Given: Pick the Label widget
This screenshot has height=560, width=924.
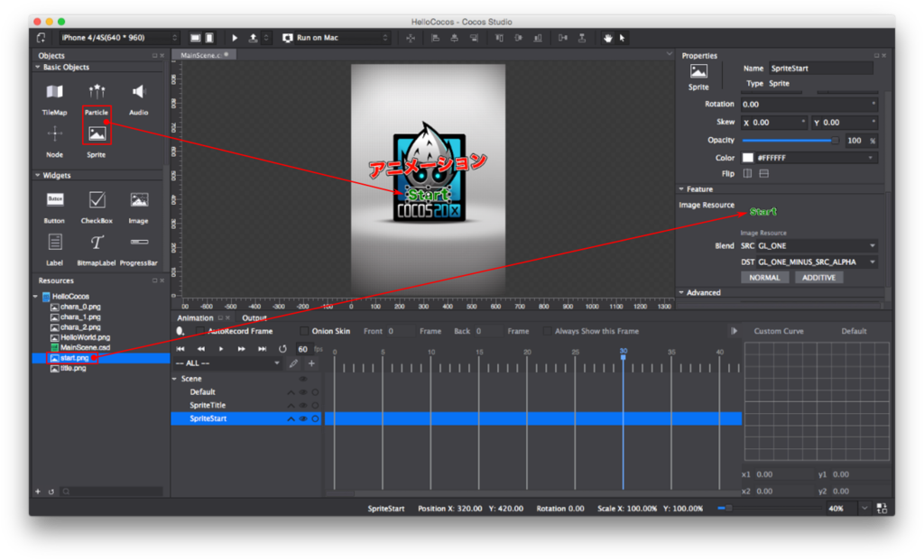Looking at the screenshot, I should [x=54, y=249].
